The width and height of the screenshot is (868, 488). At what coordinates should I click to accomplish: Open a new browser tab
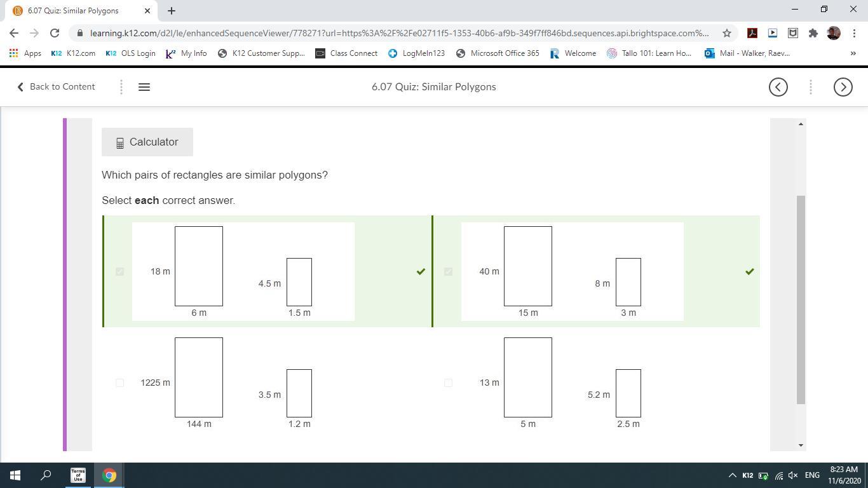click(x=172, y=11)
